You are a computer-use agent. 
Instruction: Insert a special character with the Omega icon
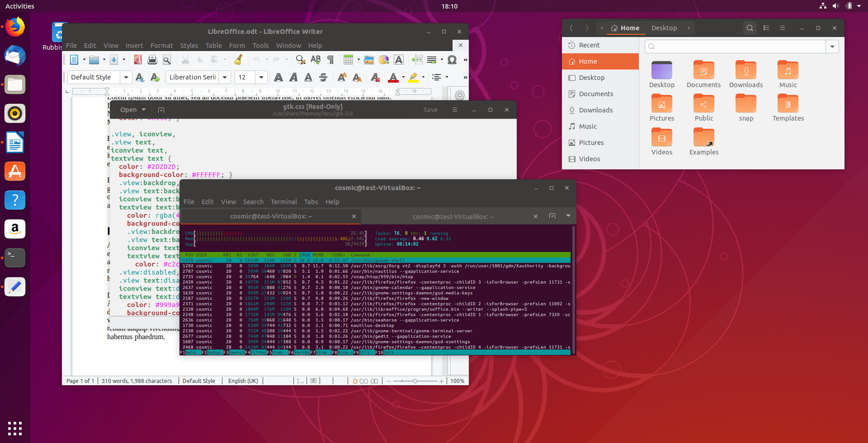click(x=452, y=60)
